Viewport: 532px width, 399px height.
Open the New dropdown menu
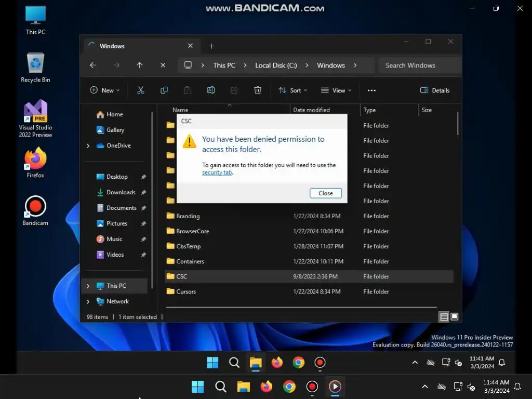tap(105, 90)
